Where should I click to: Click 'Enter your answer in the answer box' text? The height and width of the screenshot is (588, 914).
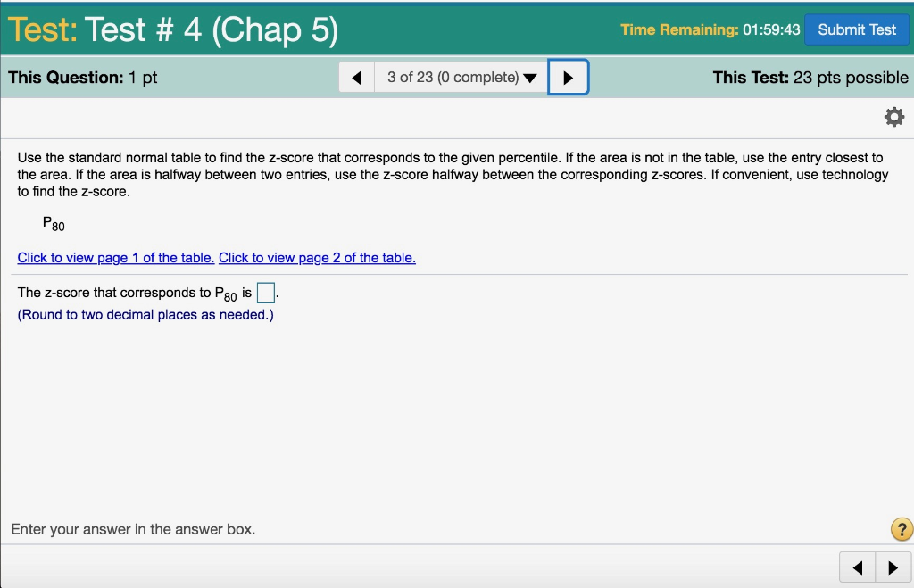(134, 529)
